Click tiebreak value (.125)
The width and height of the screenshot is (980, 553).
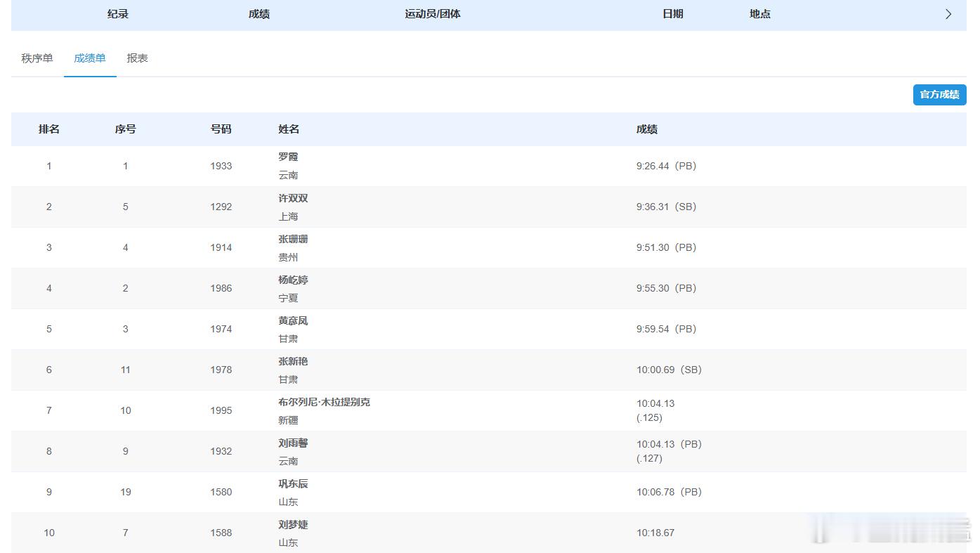click(x=650, y=417)
